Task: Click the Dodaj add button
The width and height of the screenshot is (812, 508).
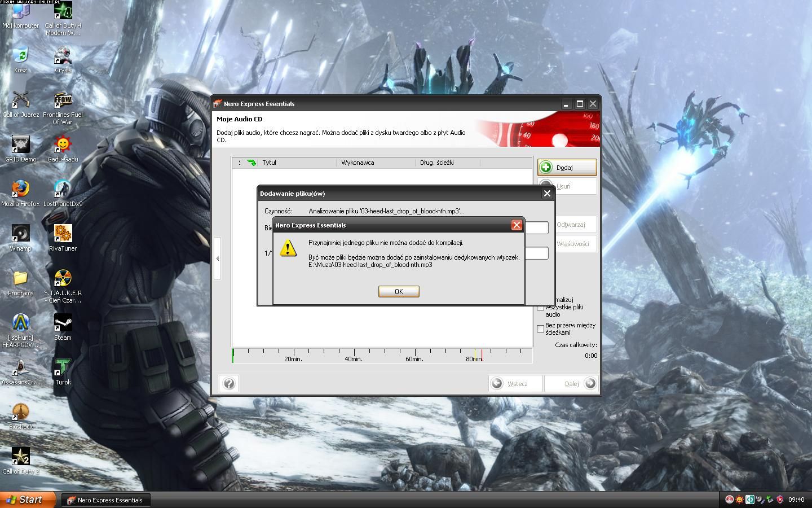Action: click(x=567, y=167)
